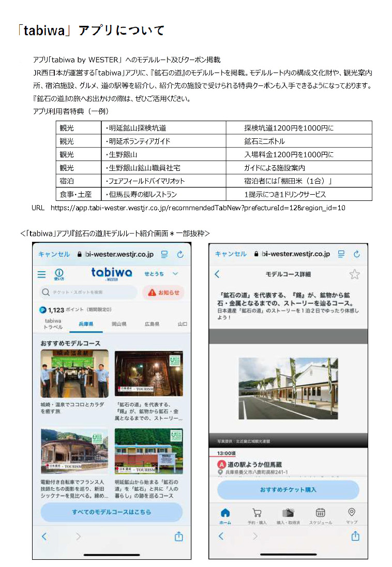392x567 pixels.
Task: Go forward with left phone bottom chevron
Action: coord(78,536)
